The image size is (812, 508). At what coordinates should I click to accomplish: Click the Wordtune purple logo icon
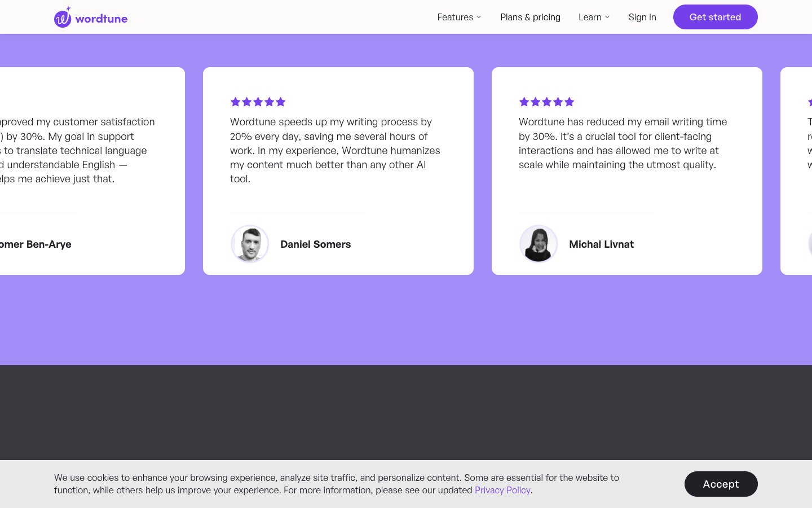[x=63, y=17]
